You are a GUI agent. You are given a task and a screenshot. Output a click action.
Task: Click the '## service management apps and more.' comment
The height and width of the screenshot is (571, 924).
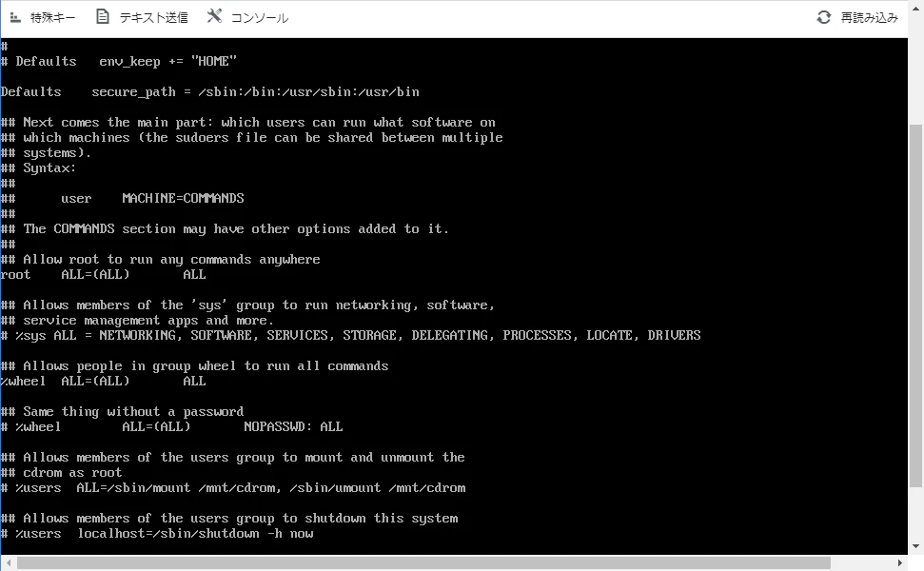point(137,321)
